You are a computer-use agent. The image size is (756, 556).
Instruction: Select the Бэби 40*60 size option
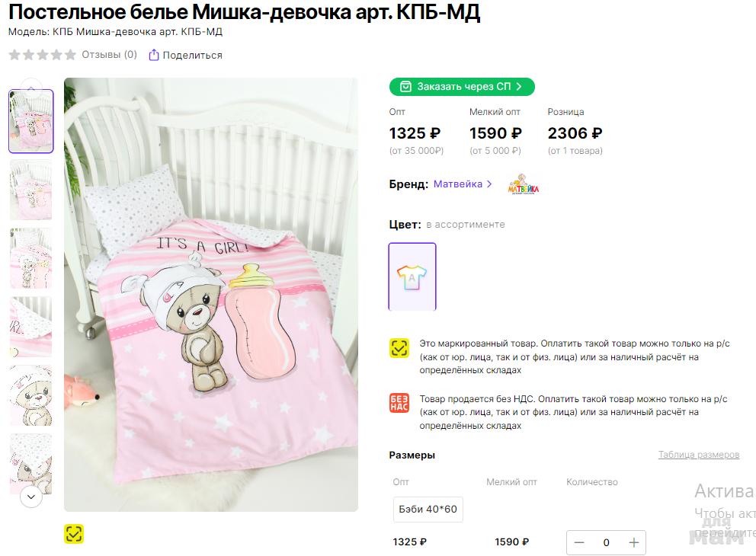click(x=428, y=509)
